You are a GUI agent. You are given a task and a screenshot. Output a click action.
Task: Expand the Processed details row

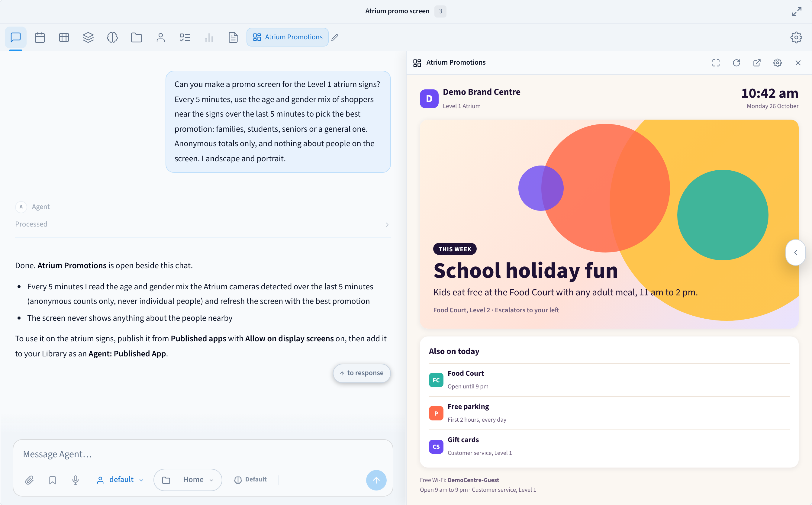tap(203, 224)
